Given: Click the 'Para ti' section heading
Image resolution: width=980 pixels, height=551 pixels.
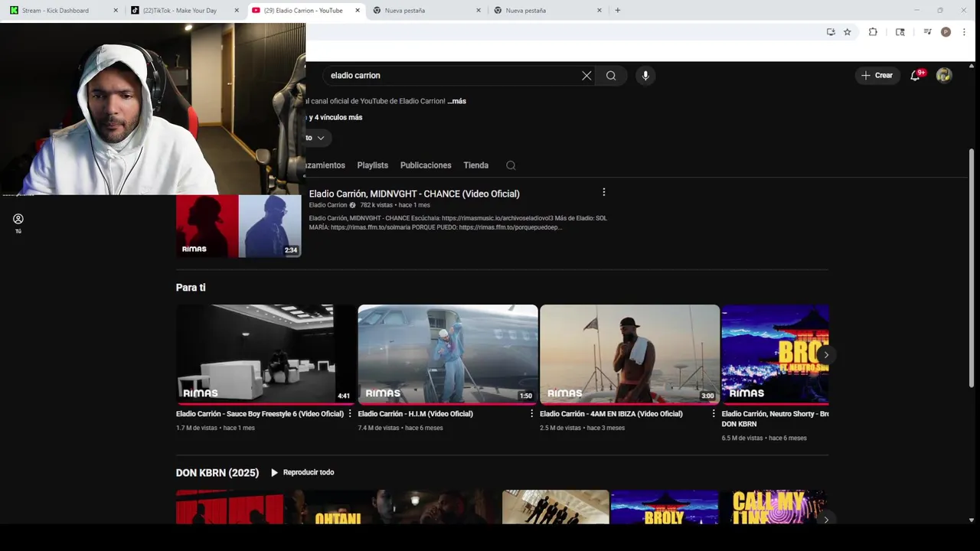Looking at the screenshot, I should coord(191,288).
